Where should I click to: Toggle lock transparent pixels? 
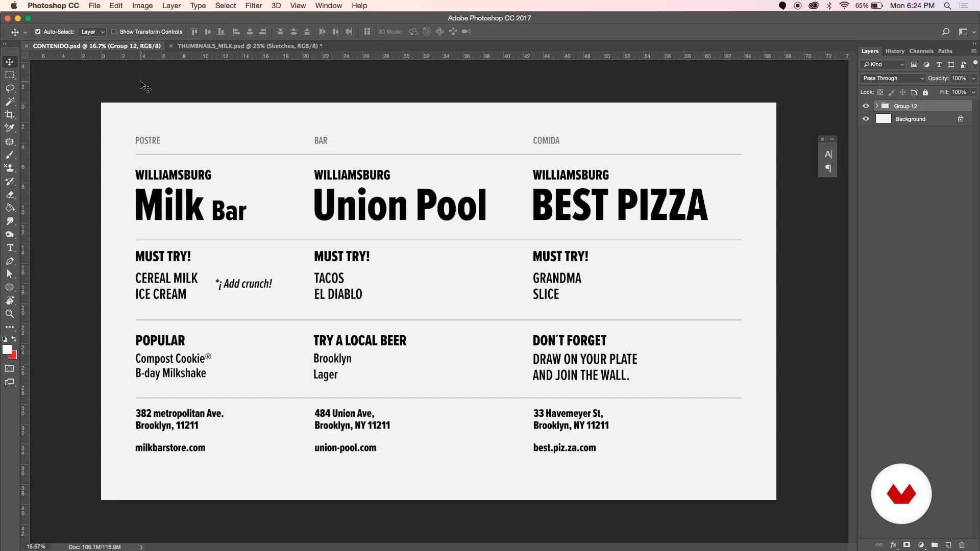(x=880, y=92)
